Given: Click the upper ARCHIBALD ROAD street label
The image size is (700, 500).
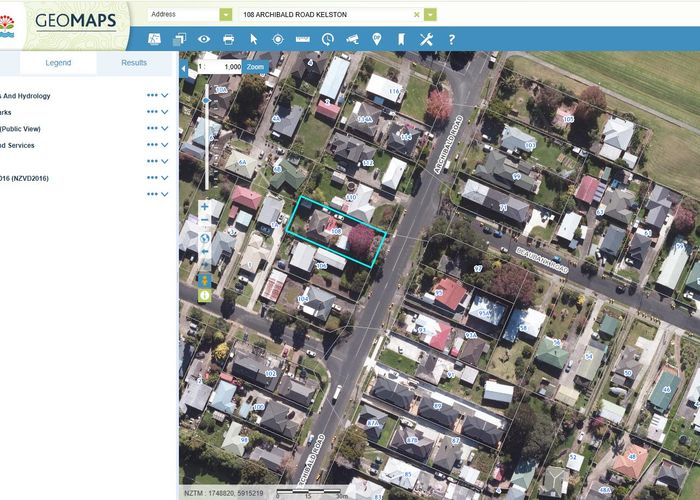Looking at the screenshot, I should (x=448, y=144).
